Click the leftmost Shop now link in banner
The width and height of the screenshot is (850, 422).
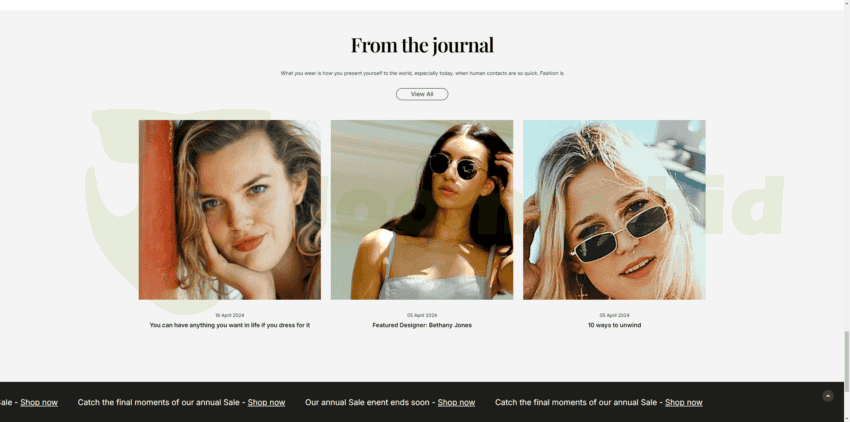[39, 402]
